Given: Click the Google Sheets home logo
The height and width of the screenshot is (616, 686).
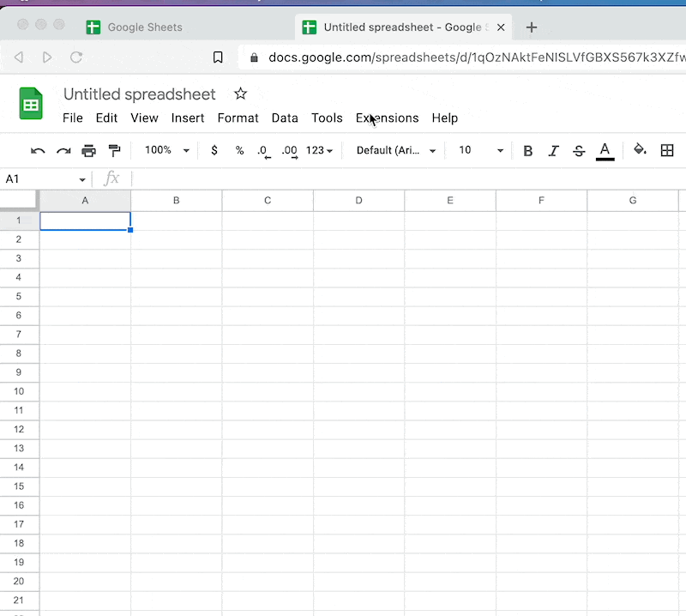Looking at the screenshot, I should [x=31, y=105].
